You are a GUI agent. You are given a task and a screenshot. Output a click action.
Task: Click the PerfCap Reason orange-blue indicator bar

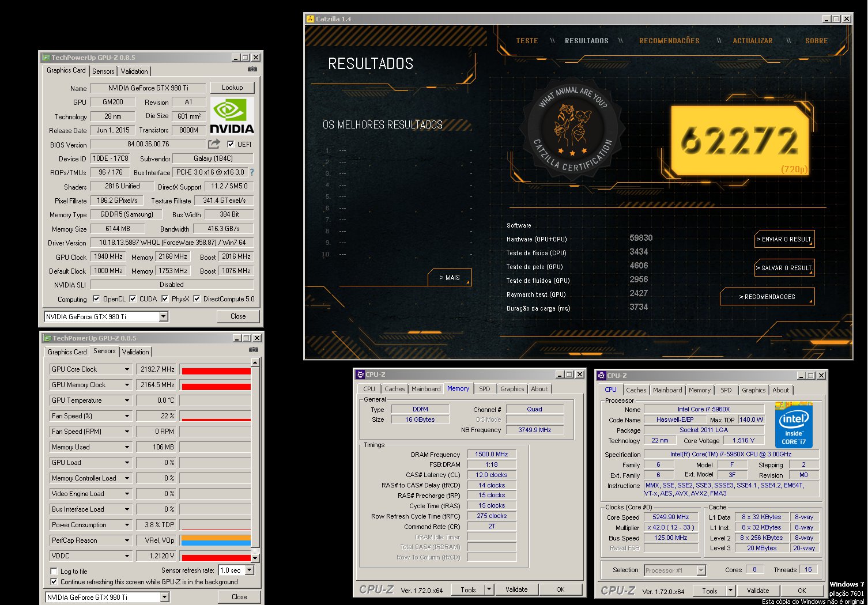point(216,540)
